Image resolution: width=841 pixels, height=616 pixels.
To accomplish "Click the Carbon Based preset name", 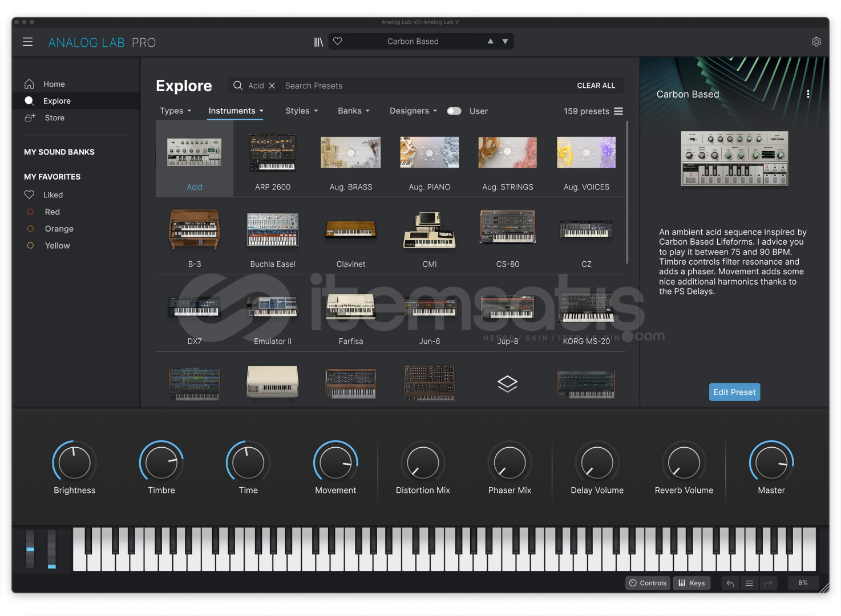I will (x=413, y=41).
